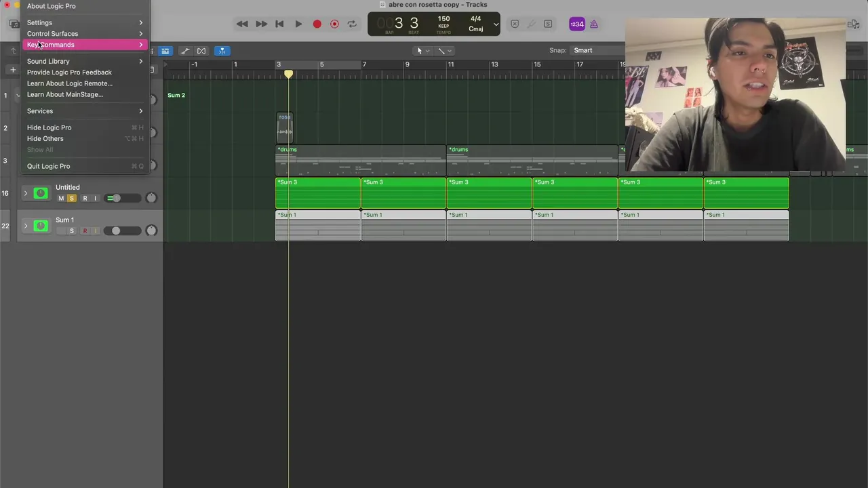Open the highlighted Key Commands submenu
The height and width of the screenshot is (488, 868).
click(85, 45)
